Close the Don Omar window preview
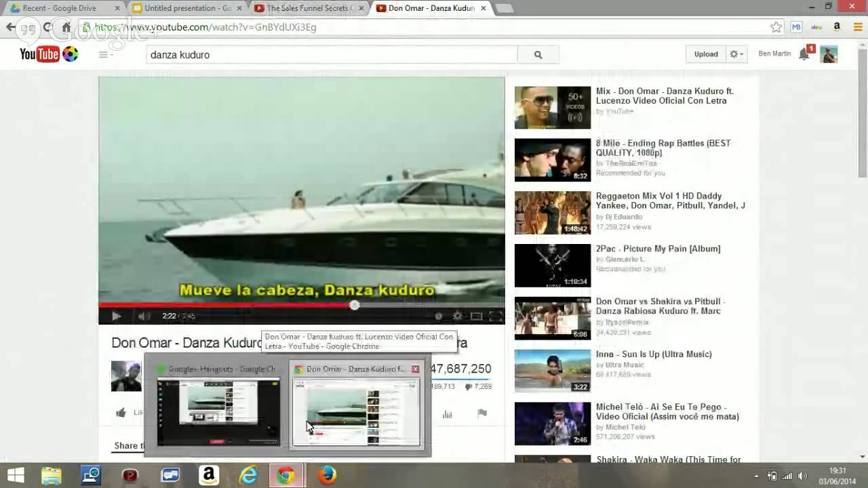Viewport: 868px width, 488px height. pos(415,369)
